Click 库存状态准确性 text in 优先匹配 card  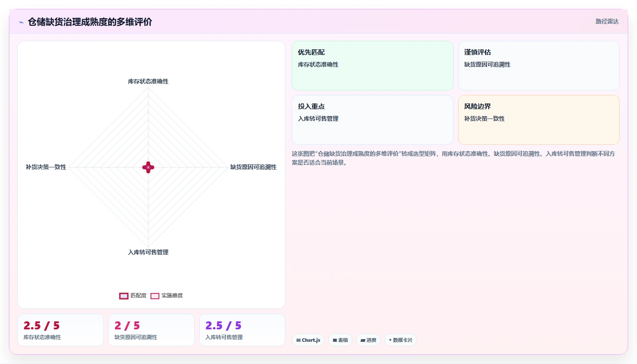click(x=318, y=64)
